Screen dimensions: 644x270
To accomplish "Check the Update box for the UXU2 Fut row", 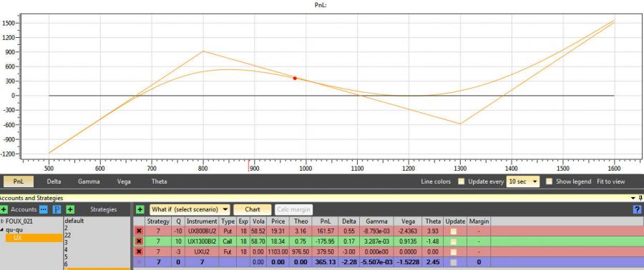I will [x=454, y=252].
